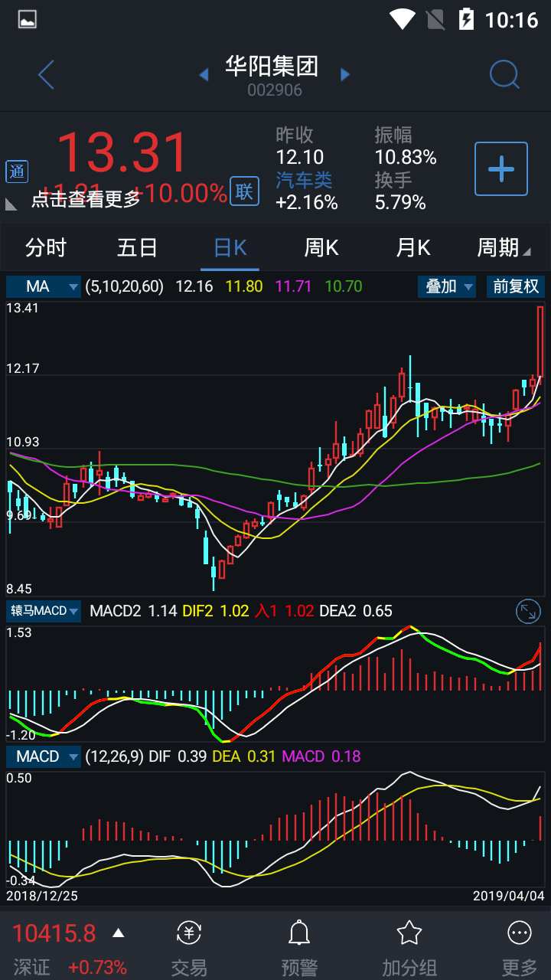Switch to the 月K tab
Image resolution: width=551 pixels, height=980 pixels.
pyautogui.click(x=413, y=248)
